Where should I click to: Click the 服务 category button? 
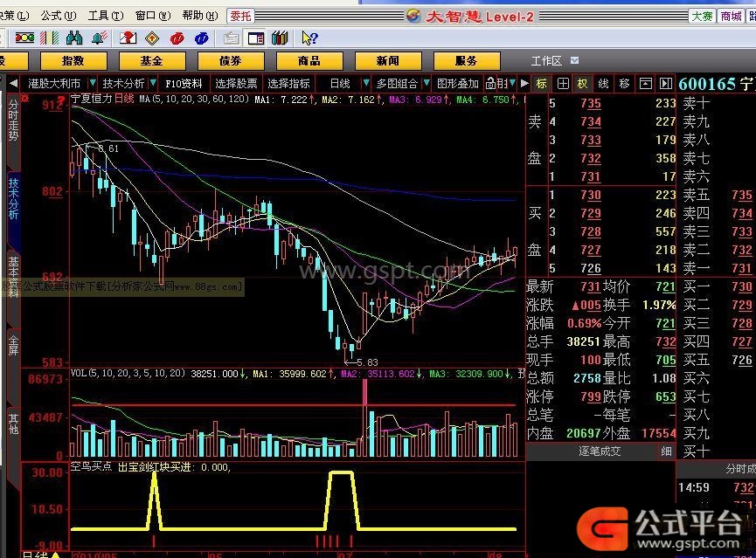click(x=466, y=61)
